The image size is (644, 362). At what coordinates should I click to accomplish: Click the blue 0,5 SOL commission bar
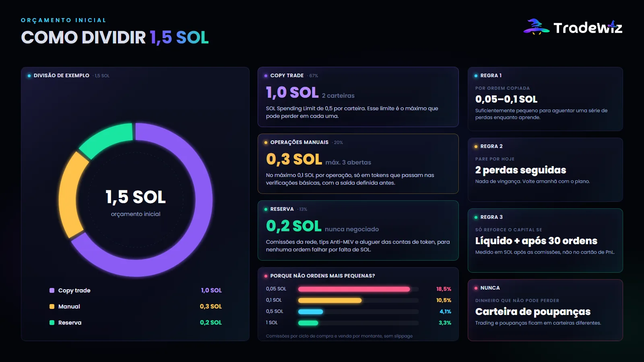tap(310, 311)
